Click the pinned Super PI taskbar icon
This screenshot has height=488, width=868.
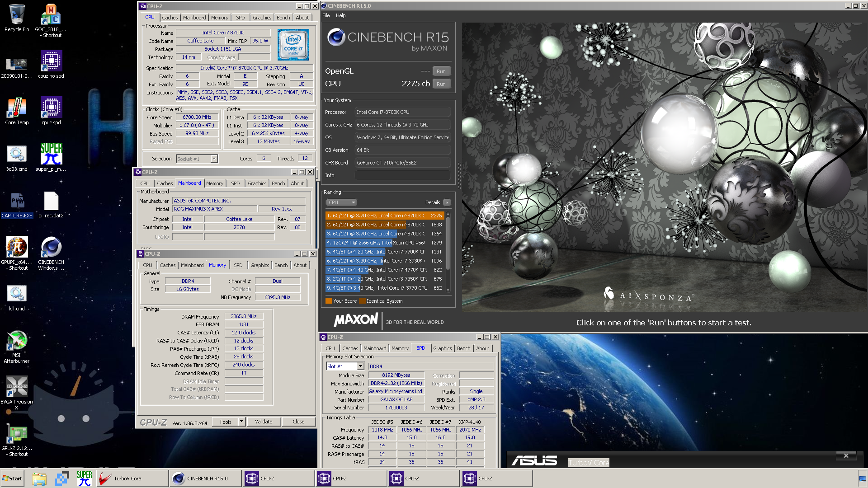click(x=85, y=479)
